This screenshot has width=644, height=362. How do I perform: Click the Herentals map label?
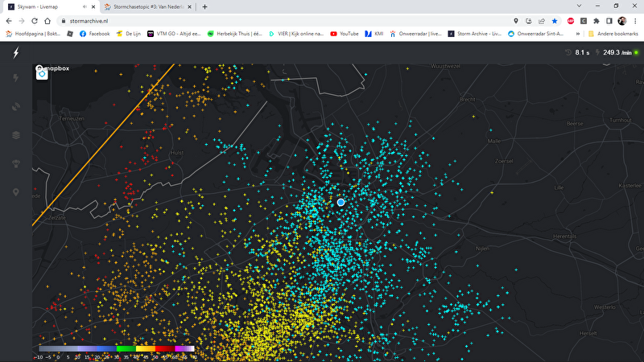565,237
